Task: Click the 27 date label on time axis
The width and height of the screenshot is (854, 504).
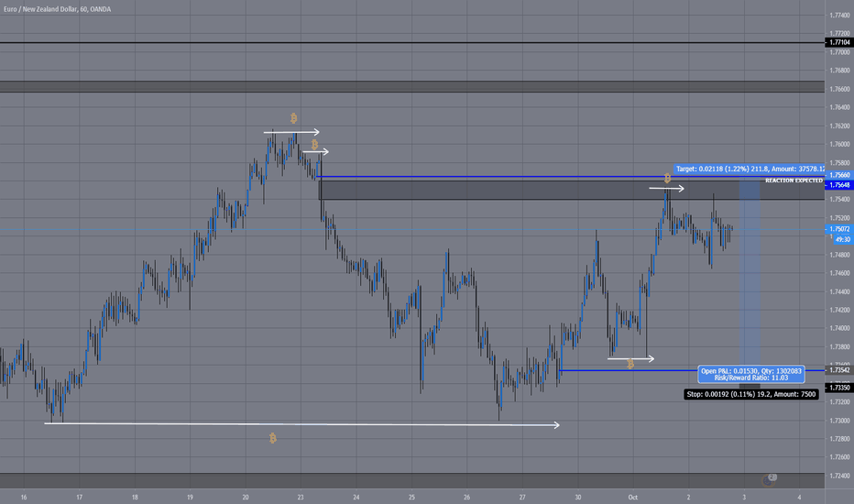Action: [x=522, y=498]
